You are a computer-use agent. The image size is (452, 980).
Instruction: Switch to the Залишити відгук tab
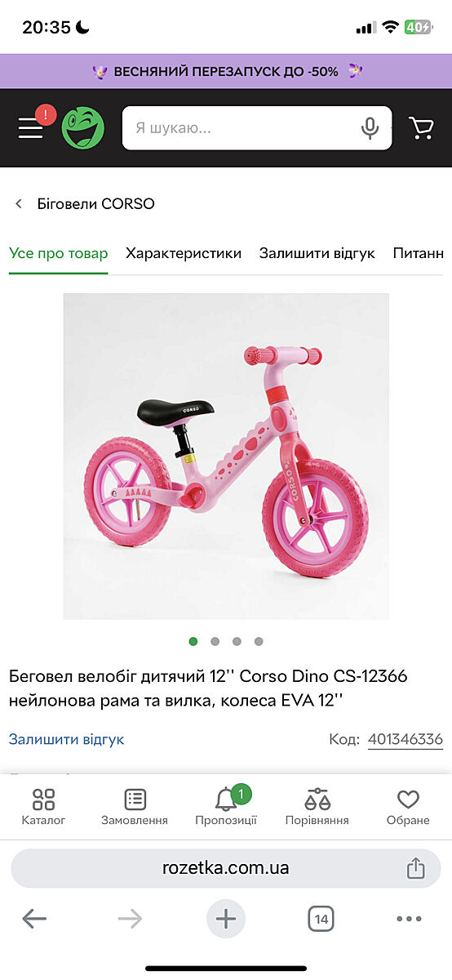pyautogui.click(x=317, y=253)
